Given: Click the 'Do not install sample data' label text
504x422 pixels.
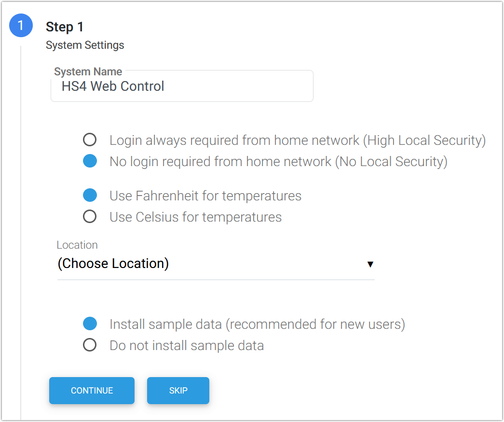Looking at the screenshot, I should (x=186, y=345).
